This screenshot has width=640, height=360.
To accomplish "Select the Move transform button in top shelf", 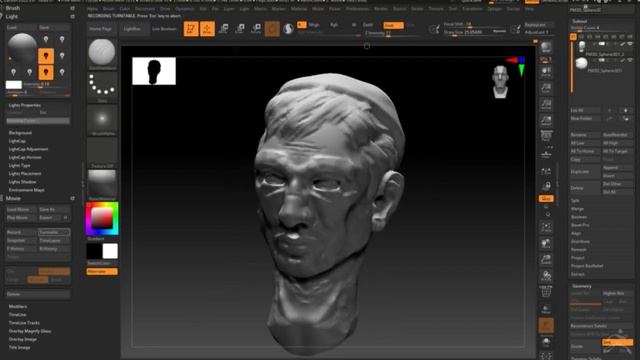I will click(x=224, y=29).
